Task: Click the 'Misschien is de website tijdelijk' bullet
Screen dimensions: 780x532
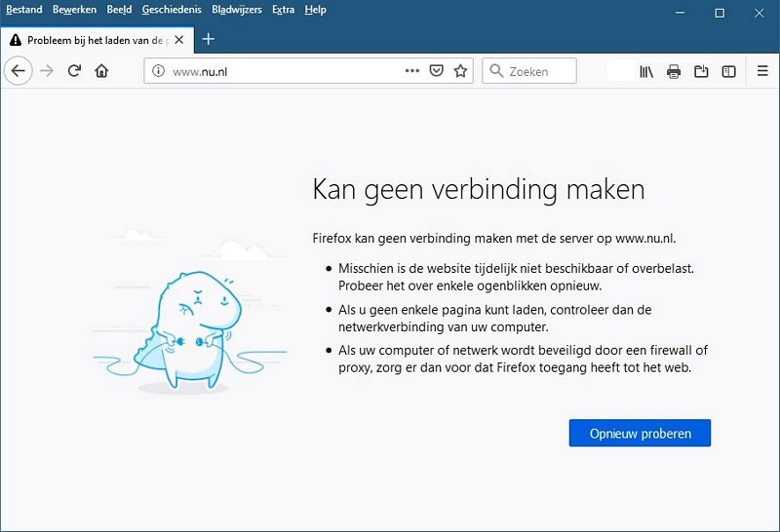Action: [x=516, y=277]
